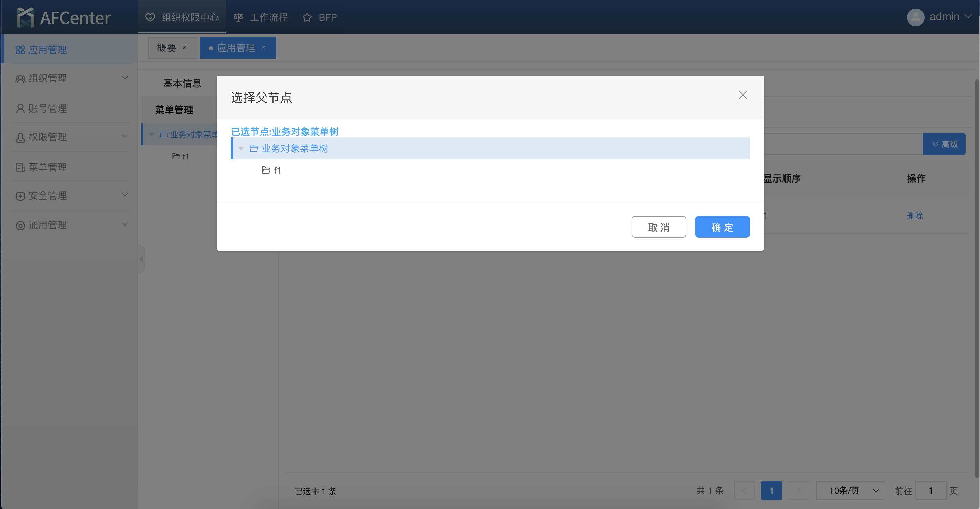Click the 账号管理 person icon

tap(20, 108)
